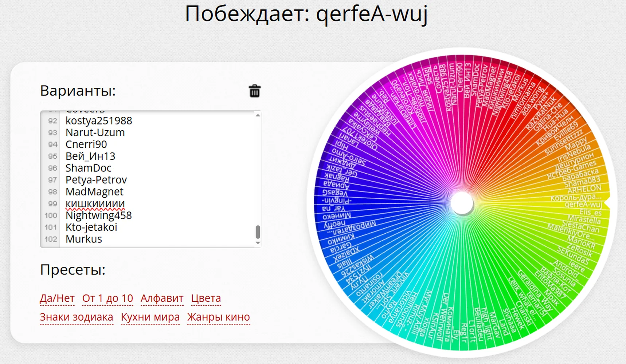Image resolution: width=626 pixels, height=364 pixels.
Task: Click the Elis_es wheel segment
Action: click(590, 212)
